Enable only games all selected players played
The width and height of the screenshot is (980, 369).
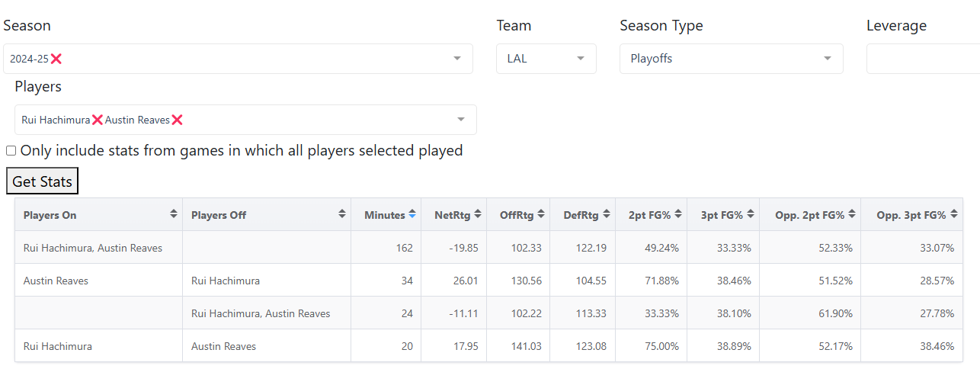pyautogui.click(x=11, y=151)
